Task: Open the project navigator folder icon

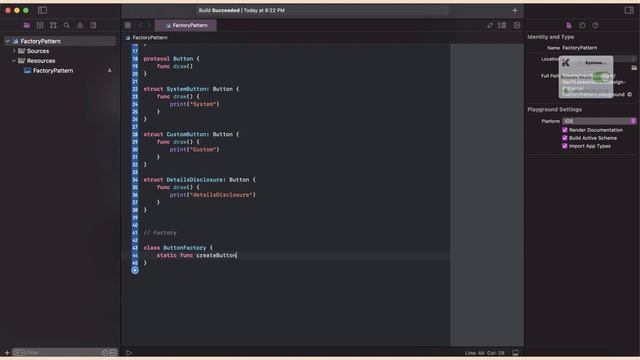Action: (x=27, y=25)
